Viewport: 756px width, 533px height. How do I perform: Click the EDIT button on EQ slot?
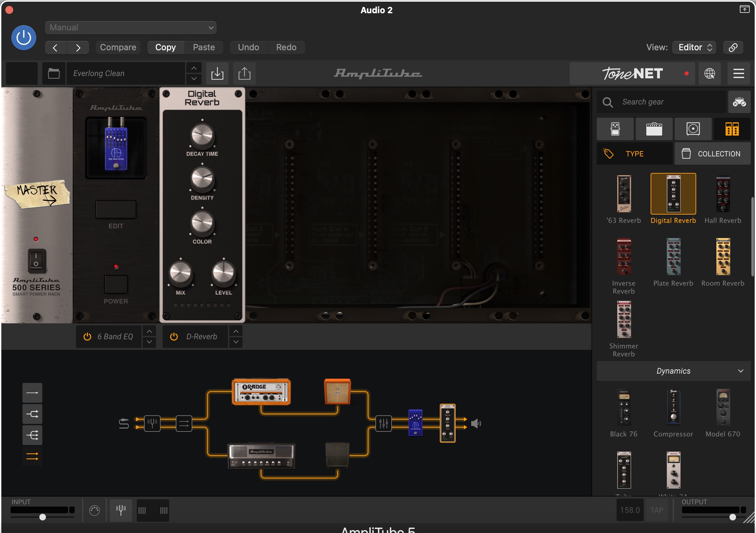[x=116, y=210]
